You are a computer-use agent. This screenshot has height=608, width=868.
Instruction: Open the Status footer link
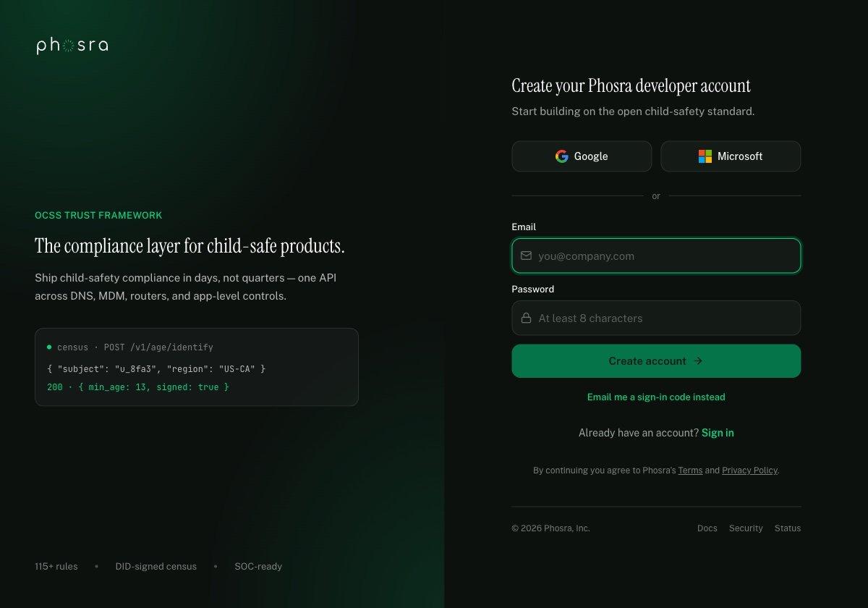pos(788,528)
